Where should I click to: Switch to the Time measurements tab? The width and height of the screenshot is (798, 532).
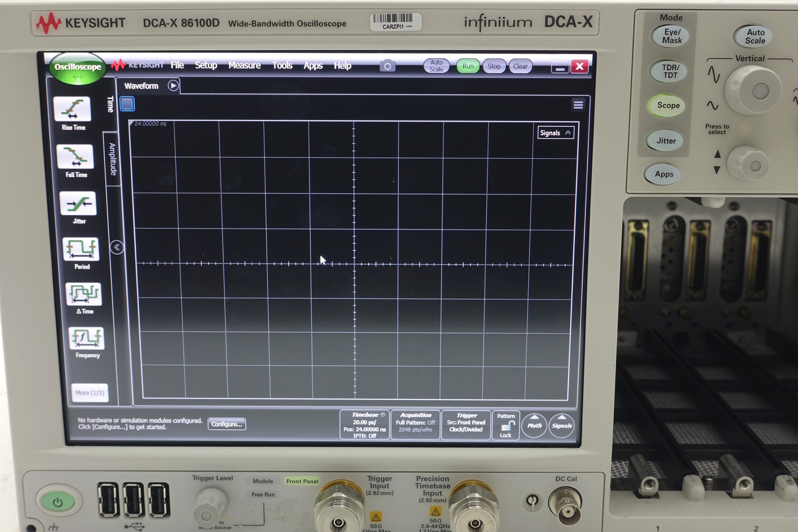pyautogui.click(x=110, y=104)
